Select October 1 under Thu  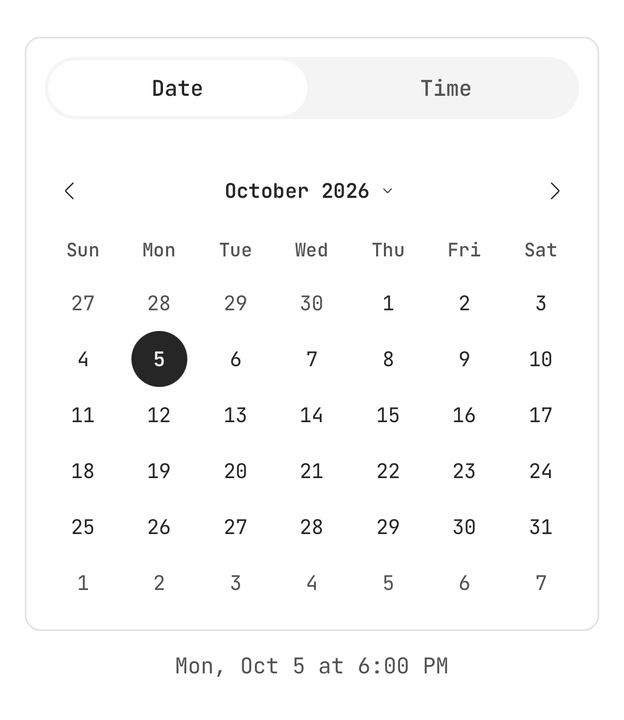(388, 303)
